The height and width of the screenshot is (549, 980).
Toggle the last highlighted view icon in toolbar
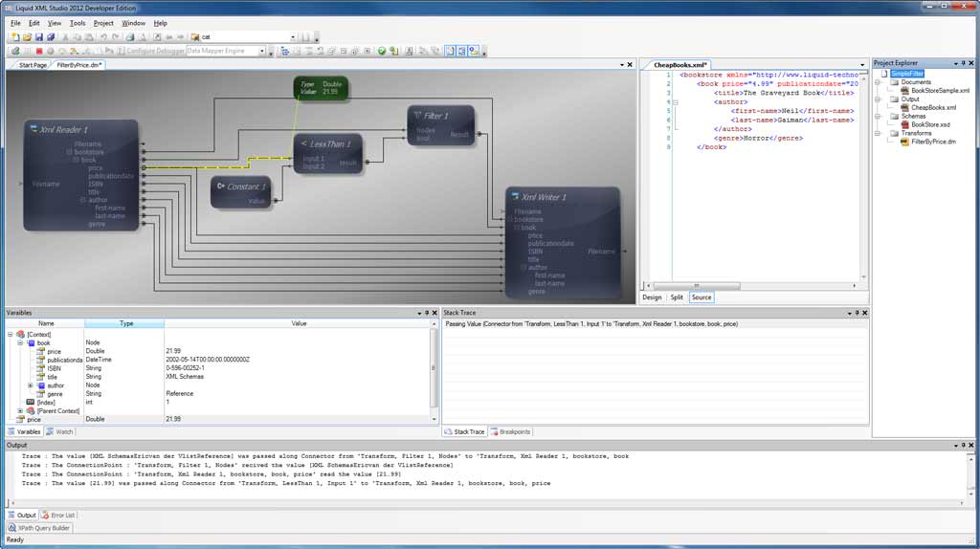[x=474, y=51]
